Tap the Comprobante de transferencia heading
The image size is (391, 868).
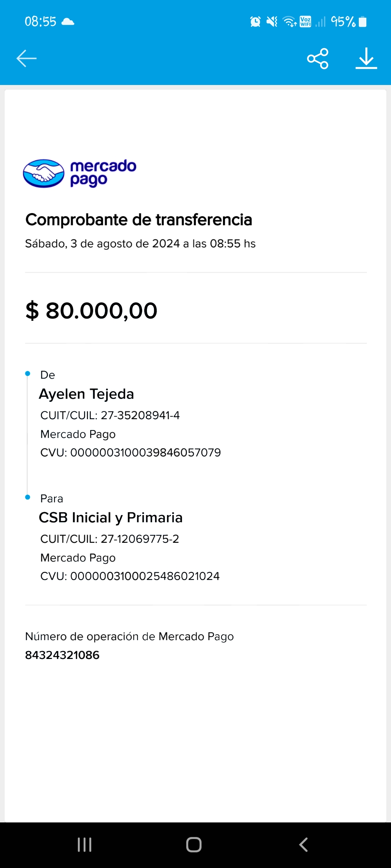point(139,220)
